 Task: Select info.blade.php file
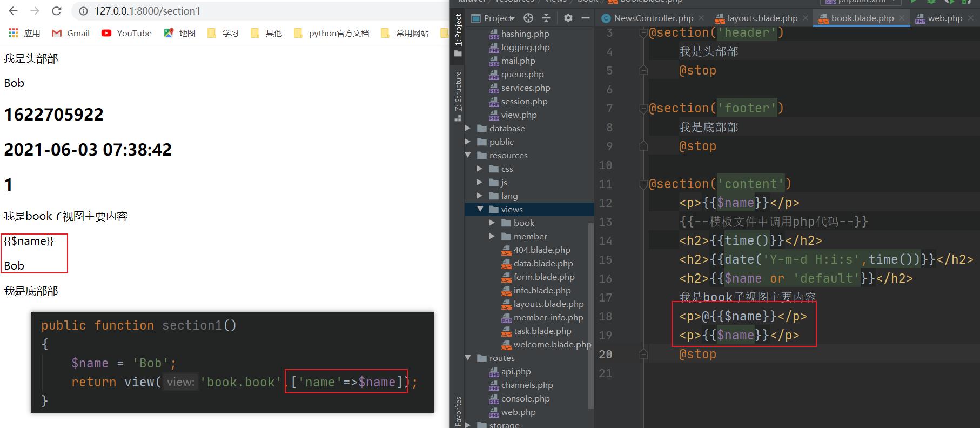coord(536,290)
